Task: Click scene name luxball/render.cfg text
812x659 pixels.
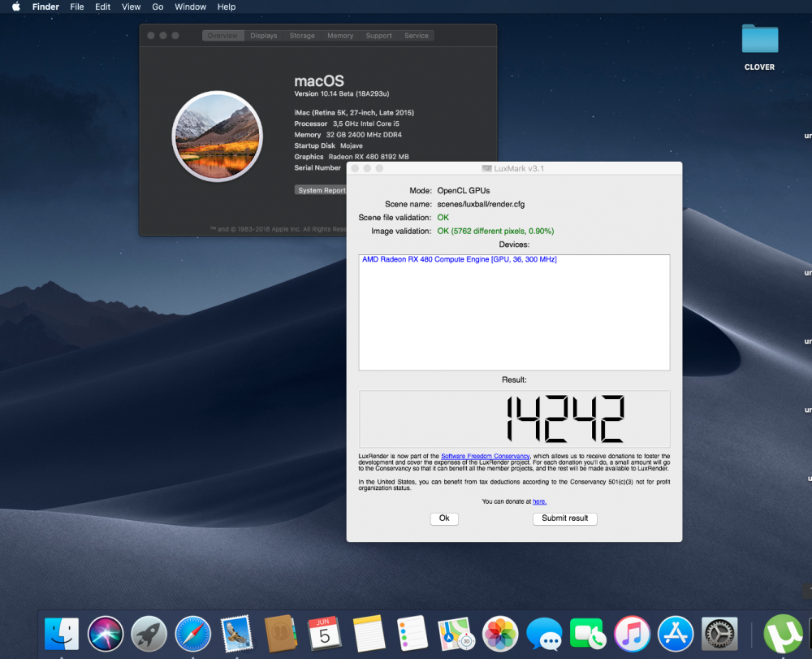Action: point(481,204)
